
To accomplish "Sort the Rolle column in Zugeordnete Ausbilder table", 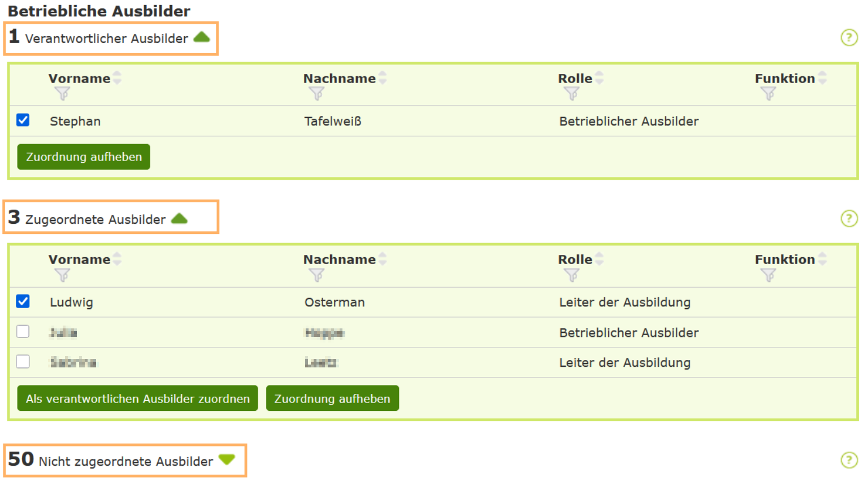I will point(600,259).
